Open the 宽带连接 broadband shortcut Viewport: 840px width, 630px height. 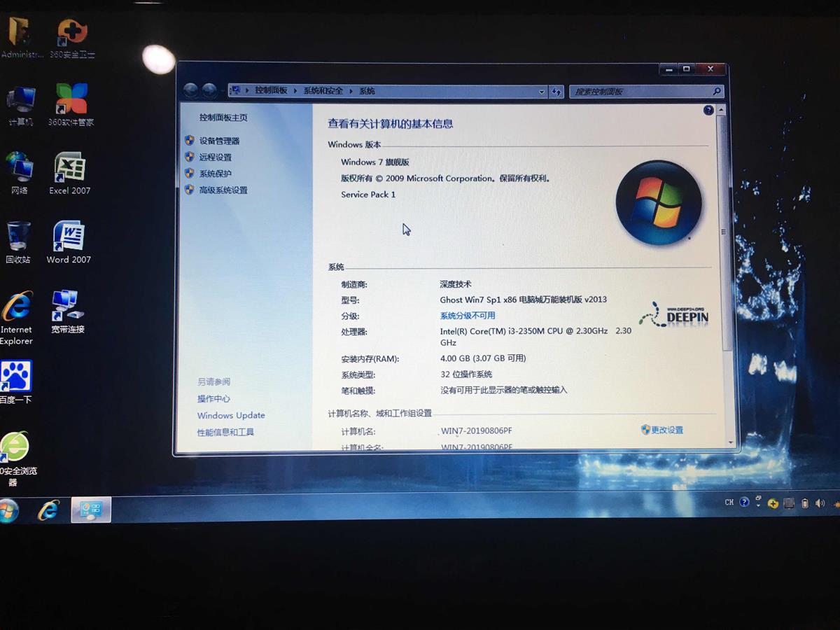point(67,312)
